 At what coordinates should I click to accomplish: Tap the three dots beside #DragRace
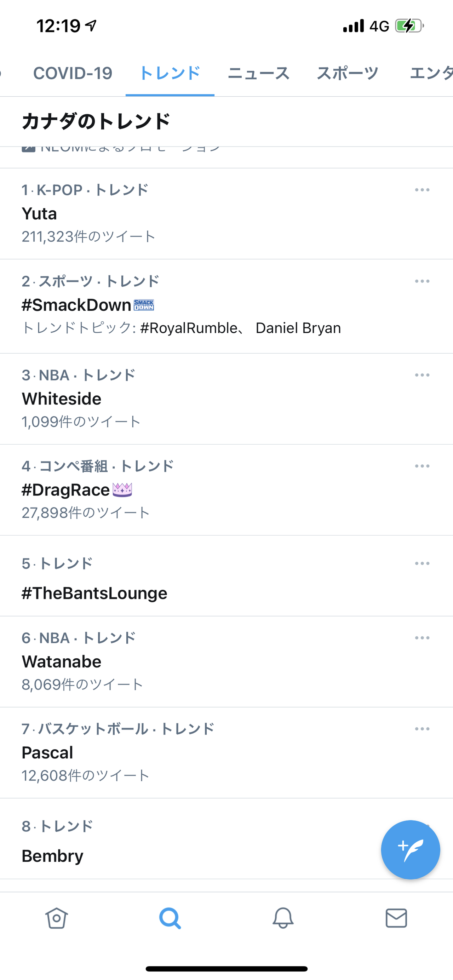422,466
